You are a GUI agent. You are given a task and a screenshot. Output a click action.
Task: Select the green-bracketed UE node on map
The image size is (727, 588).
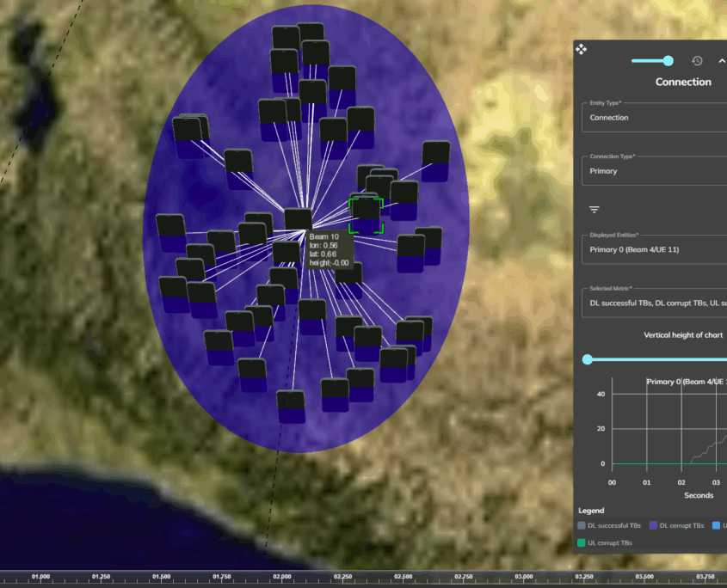[367, 213]
